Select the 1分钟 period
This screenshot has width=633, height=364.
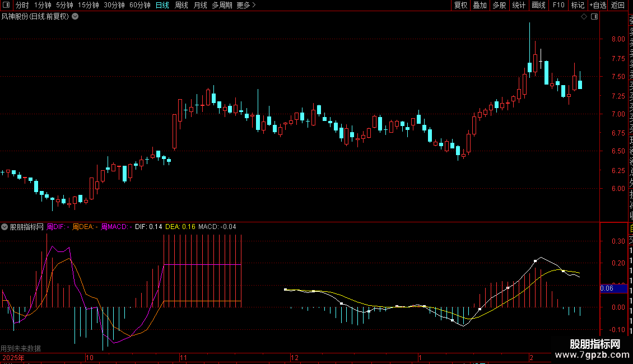point(43,5)
